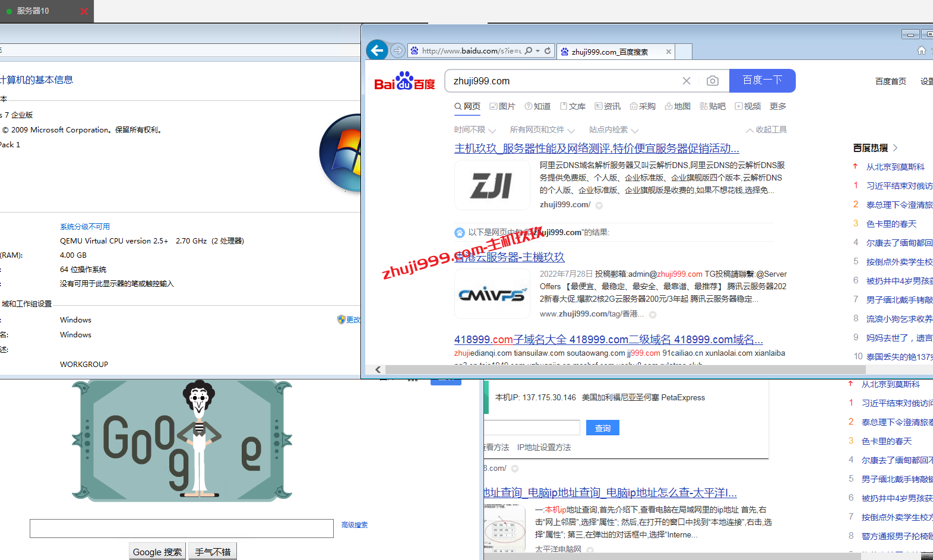Screen dimensions: 933x560
Task: Close the zhuji999.com_百度搜索 browser tab
Action: click(669, 52)
